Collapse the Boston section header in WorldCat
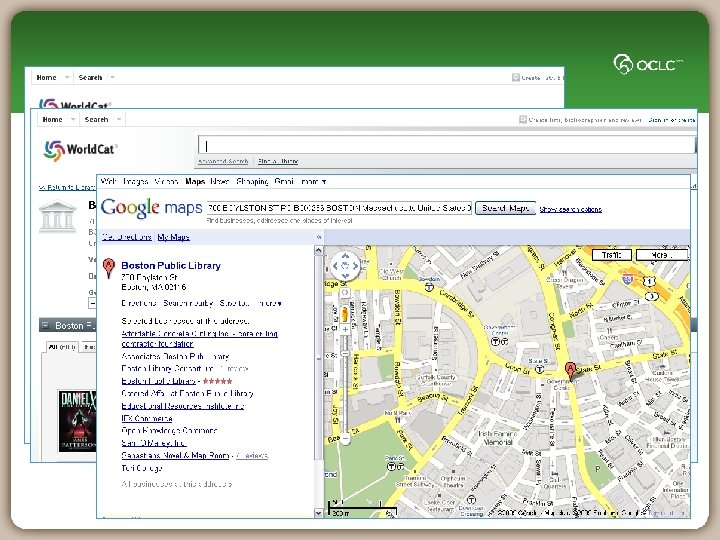 pyautogui.click(x=45, y=326)
